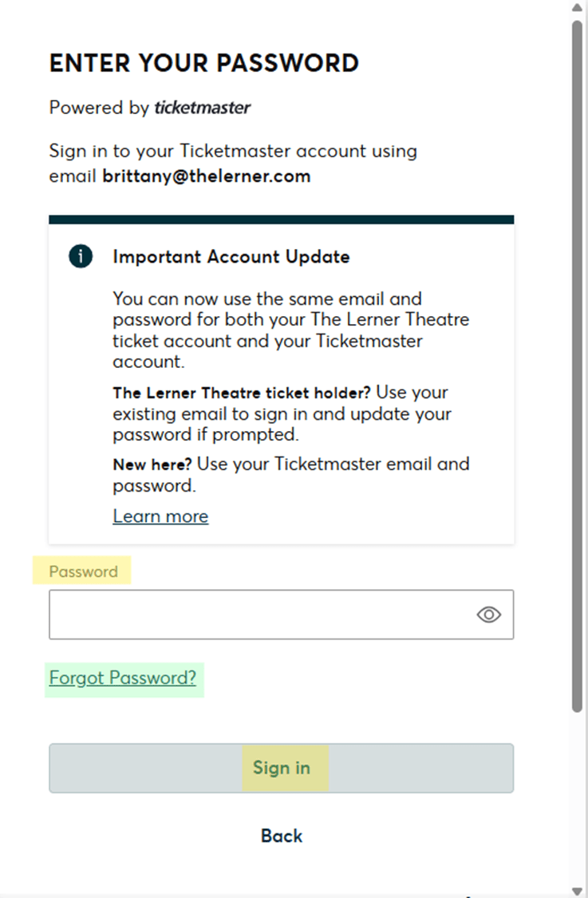Go back using the Back button
588x898 pixels.
tap(282, 836)
